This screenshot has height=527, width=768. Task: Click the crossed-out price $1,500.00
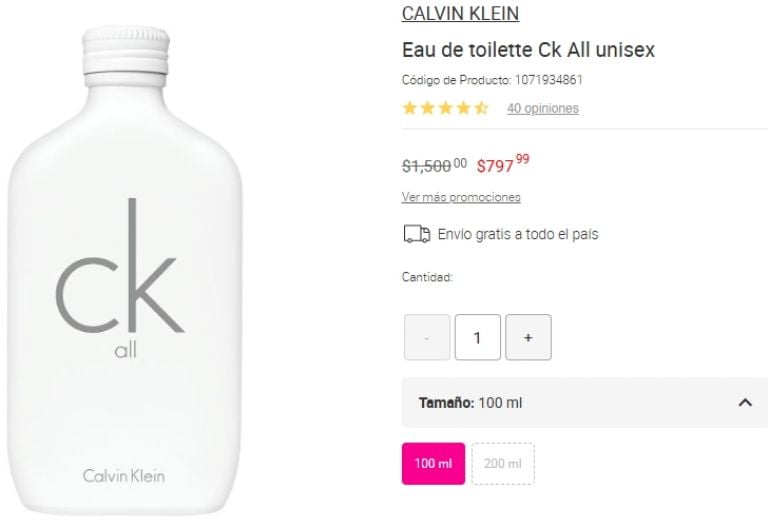tap(434, 166)
